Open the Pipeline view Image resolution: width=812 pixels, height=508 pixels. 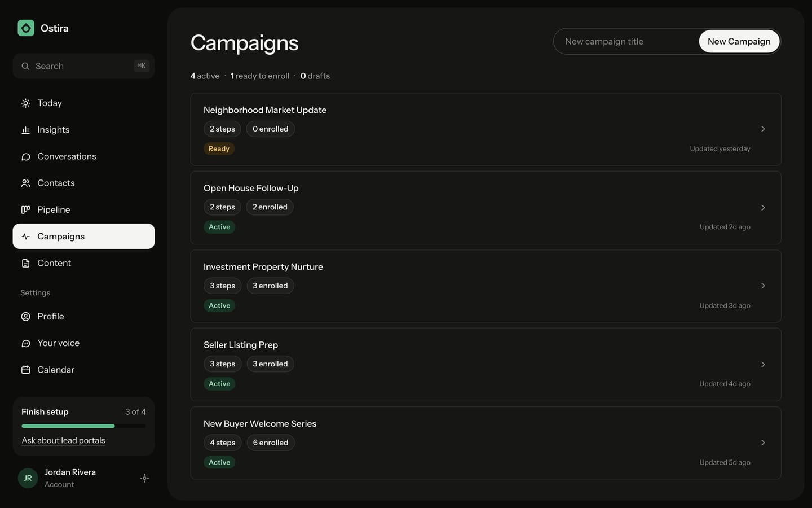83,210
